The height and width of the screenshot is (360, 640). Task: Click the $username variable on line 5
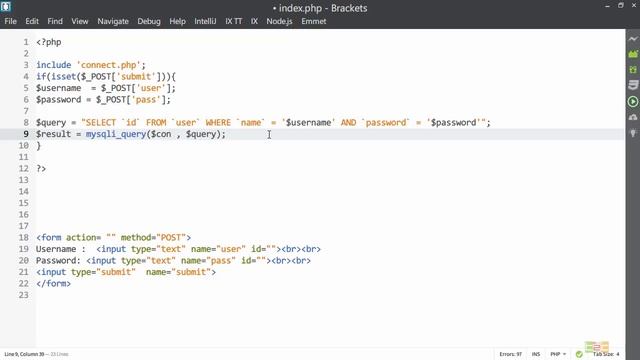[x=58, y=88]
